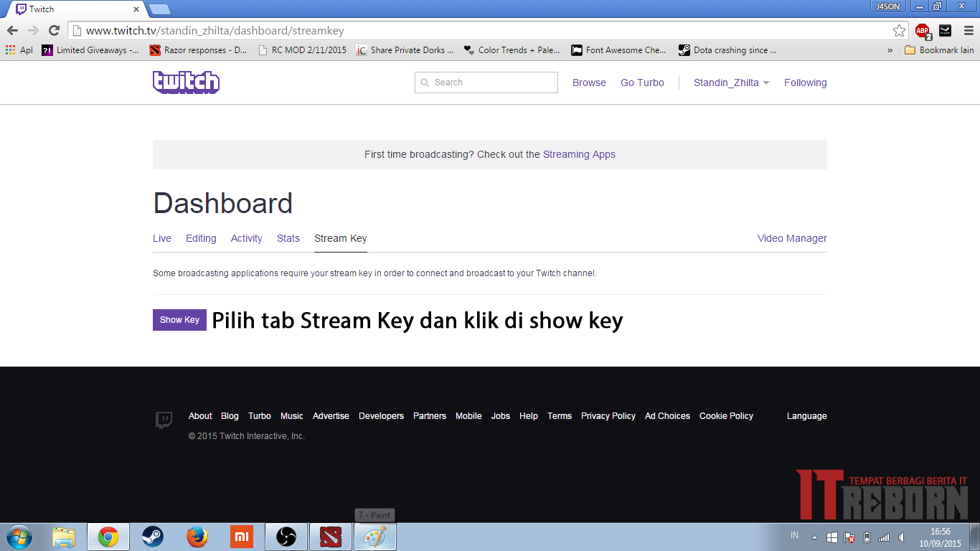Screen dimensions: 980x551
Task: Open Developers footer link
Action: (x=381, y=416)
